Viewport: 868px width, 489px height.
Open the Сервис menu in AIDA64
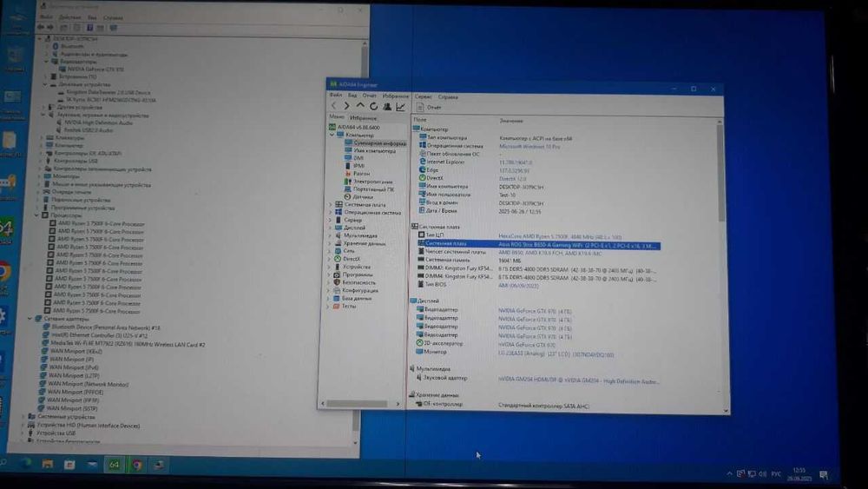tap(423, 96)
